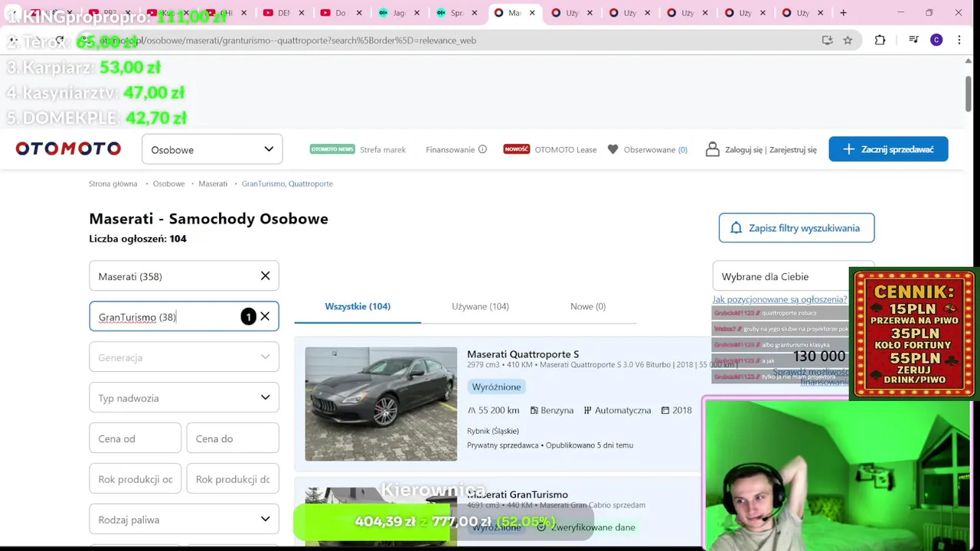Open OTOMOTO News Strefa marek
Viewport: 980px width, 551px height.
click(358, 149)
